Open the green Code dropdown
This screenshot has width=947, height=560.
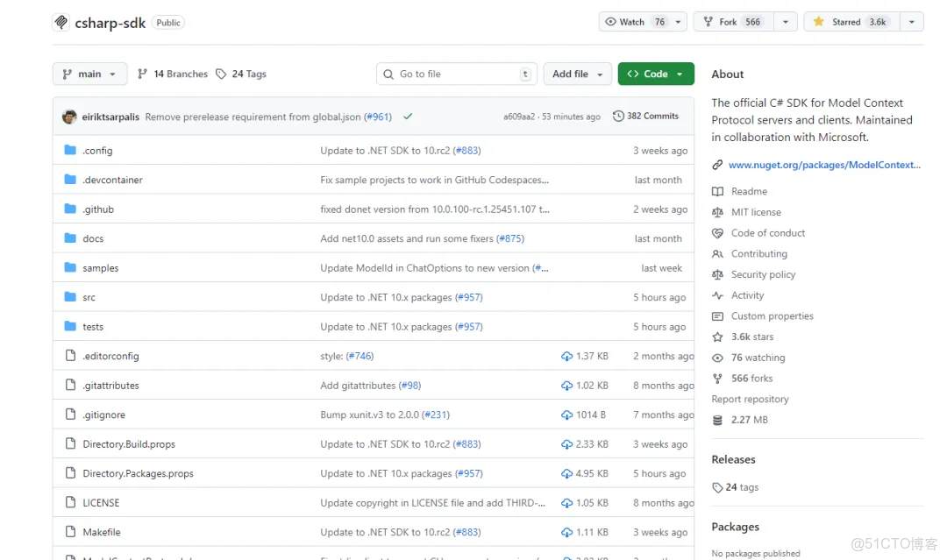coord(655,74)
